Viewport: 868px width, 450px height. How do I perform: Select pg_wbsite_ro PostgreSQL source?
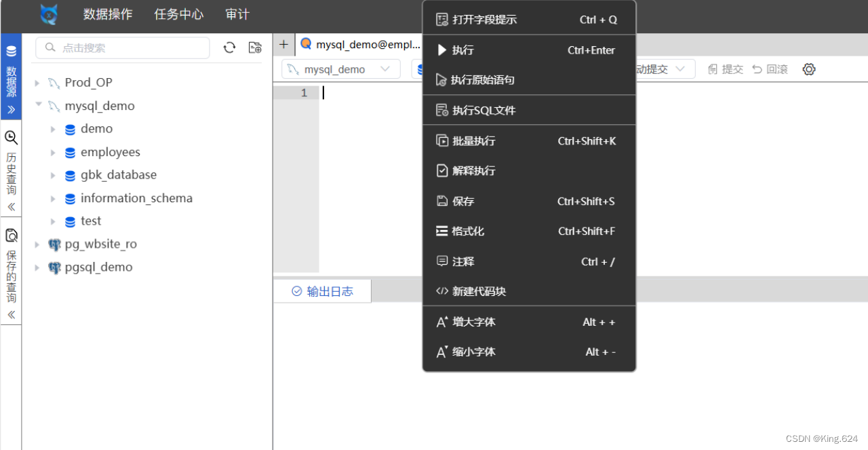(101, 244)
